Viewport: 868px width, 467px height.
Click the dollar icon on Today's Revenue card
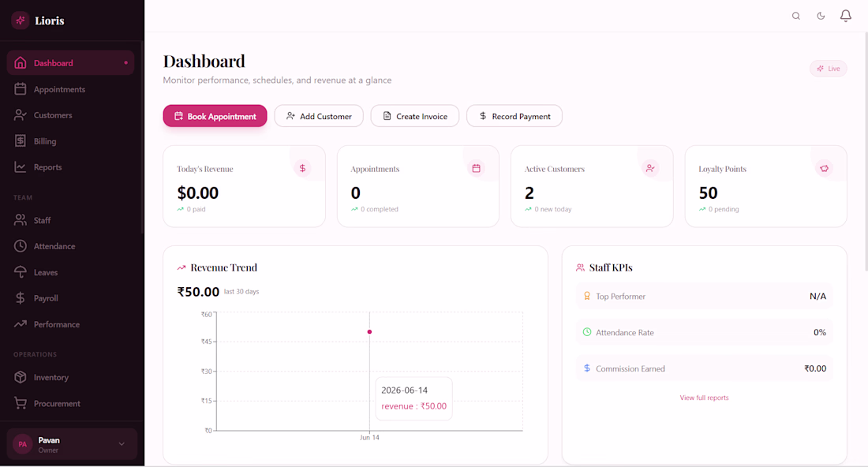point(302,168)
